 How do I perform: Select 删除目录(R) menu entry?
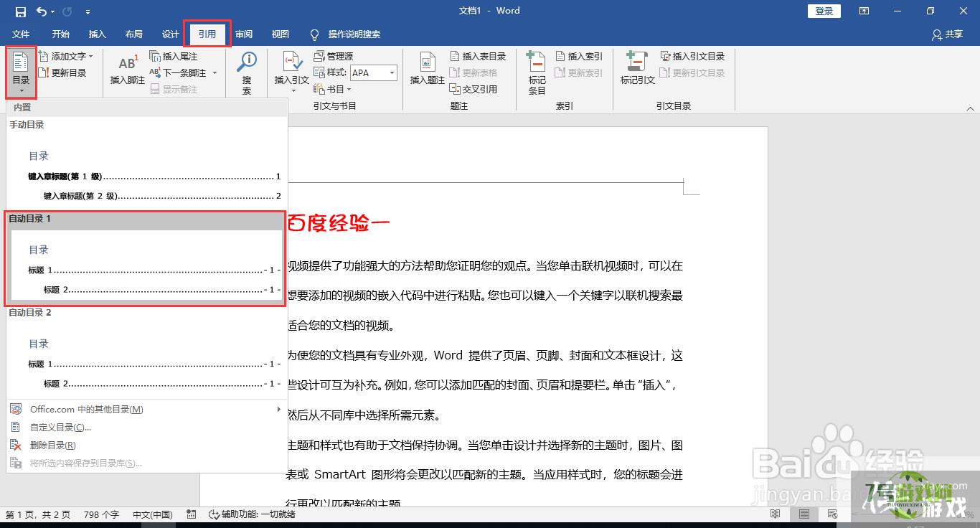(x=146, y=445)
